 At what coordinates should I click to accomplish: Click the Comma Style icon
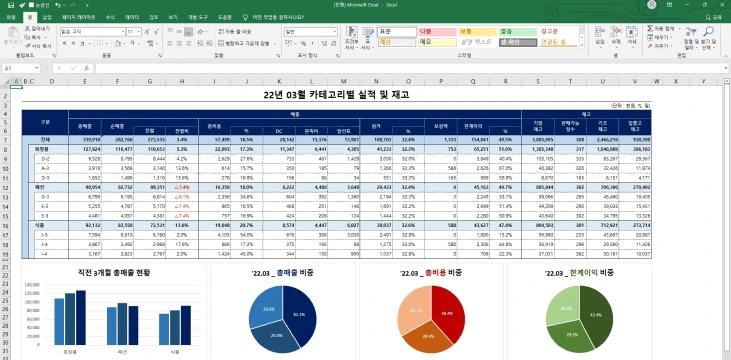(x=311, y=43)
